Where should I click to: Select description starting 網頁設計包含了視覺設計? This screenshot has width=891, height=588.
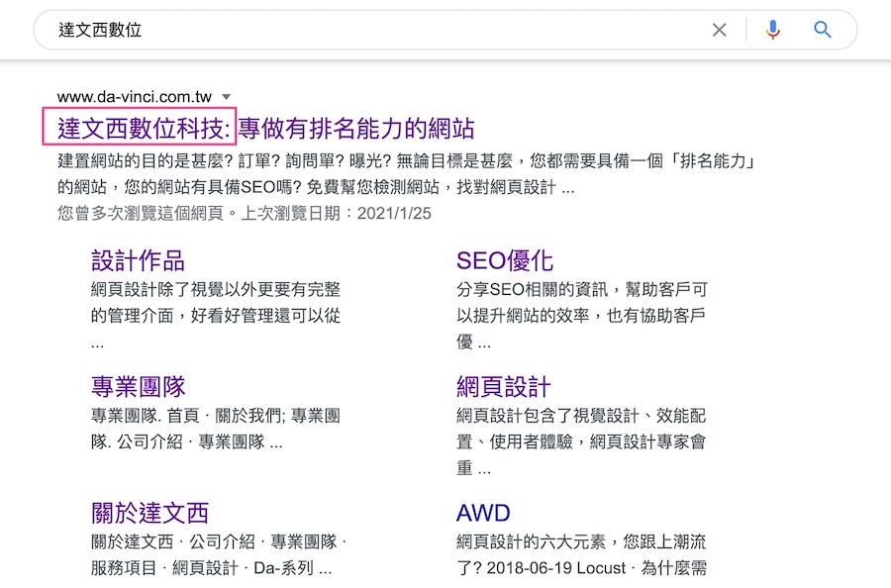[x=581, y=442]
